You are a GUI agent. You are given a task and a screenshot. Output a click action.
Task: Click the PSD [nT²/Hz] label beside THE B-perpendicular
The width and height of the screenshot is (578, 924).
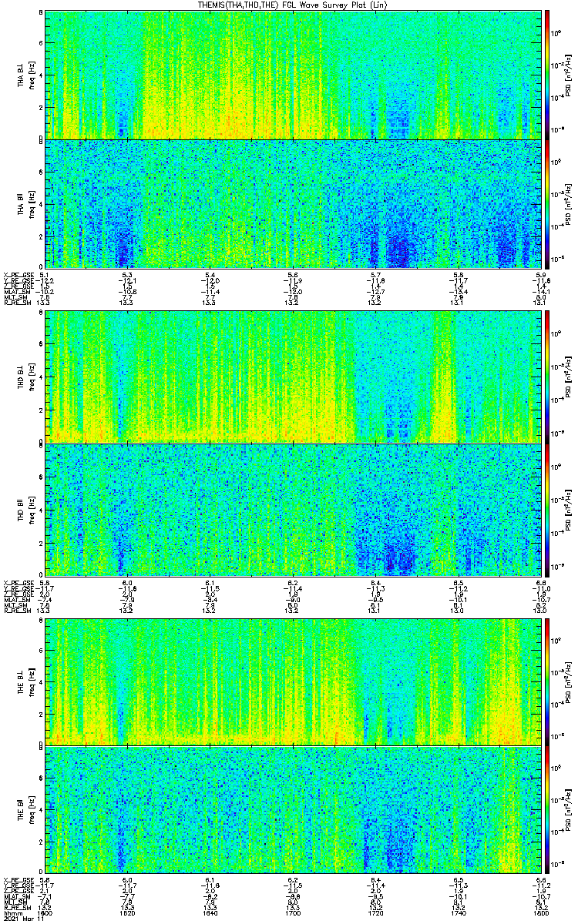point(568,681)
